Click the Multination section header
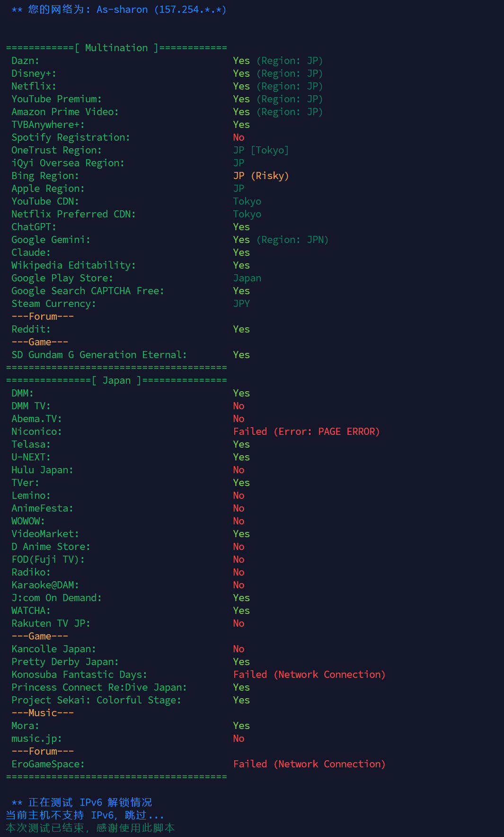This screenshot has height=837, width=504. tap(116, 48)
